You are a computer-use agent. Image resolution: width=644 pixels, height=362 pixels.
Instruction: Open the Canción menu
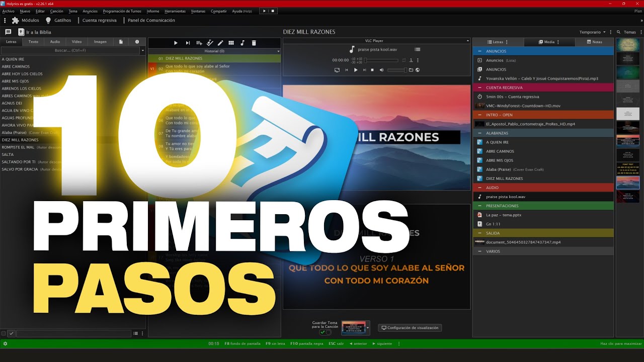pyautogui.click(x=56, y=11)
